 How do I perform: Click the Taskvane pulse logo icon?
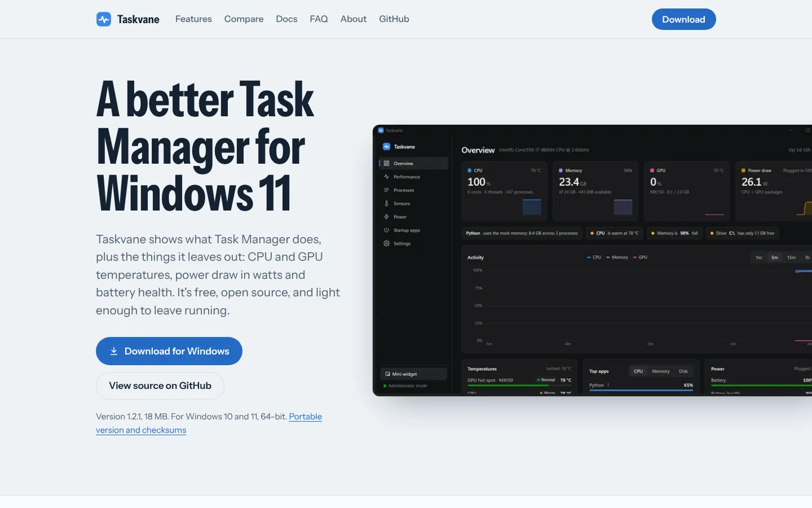[x=104, y=19]
